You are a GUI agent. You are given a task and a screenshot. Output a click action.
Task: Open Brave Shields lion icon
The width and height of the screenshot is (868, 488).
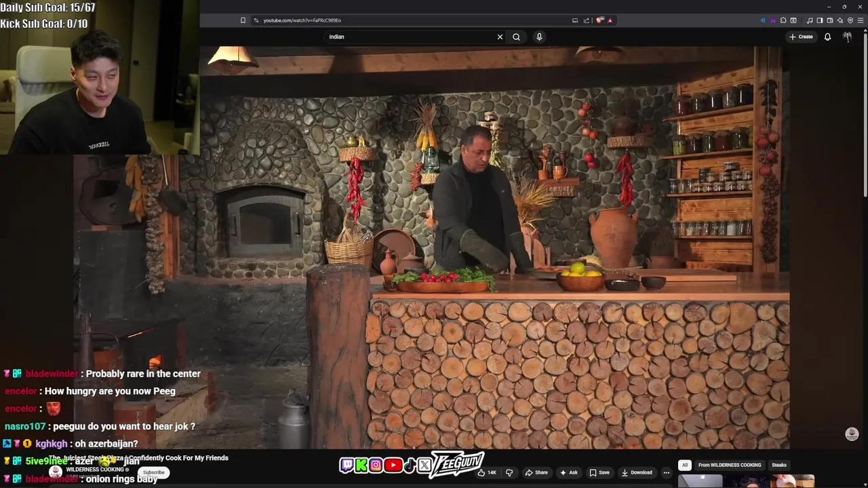(599, 20)
